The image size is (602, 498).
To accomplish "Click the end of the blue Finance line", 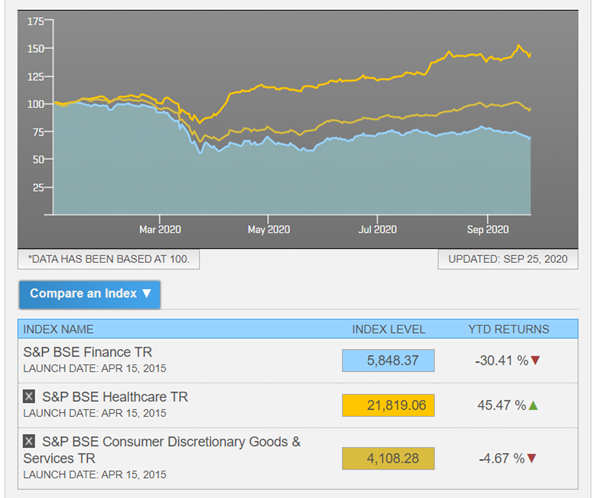I will click(530, 137).
